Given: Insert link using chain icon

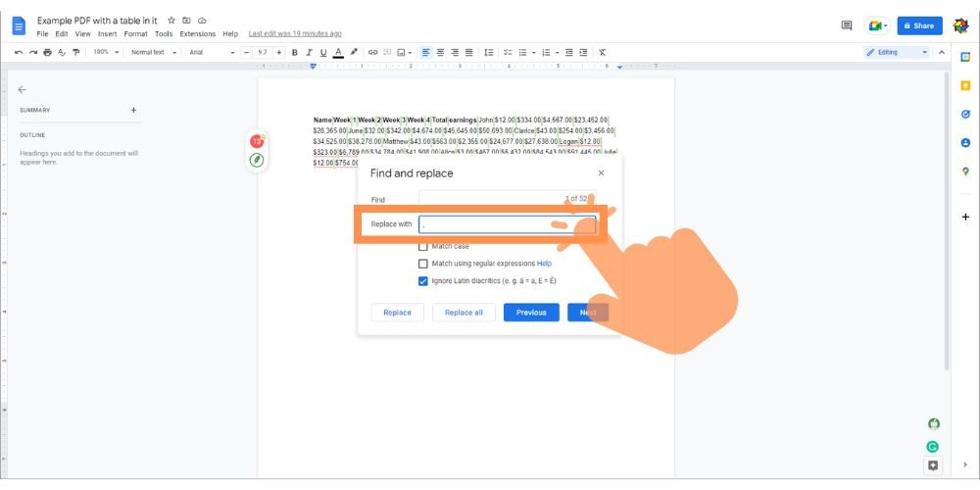Looking at the screenshot, I should click(x=373, y=53).
